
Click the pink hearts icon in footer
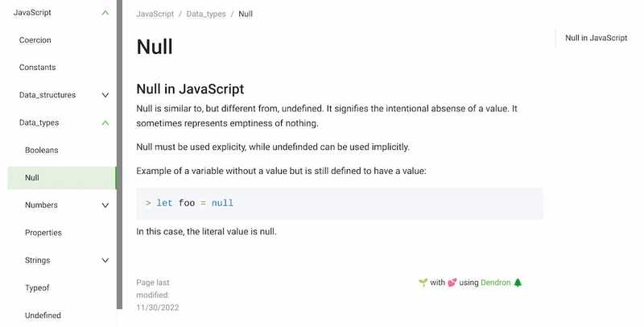coord(451,283)
